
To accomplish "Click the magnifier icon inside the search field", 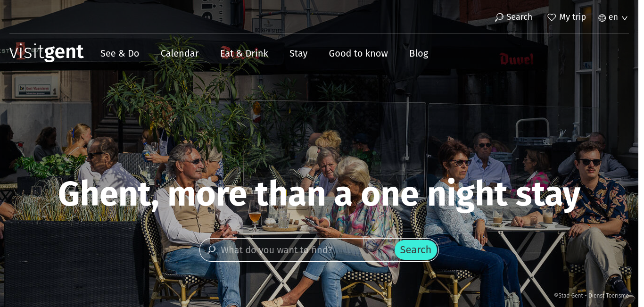I will (212, 250).
